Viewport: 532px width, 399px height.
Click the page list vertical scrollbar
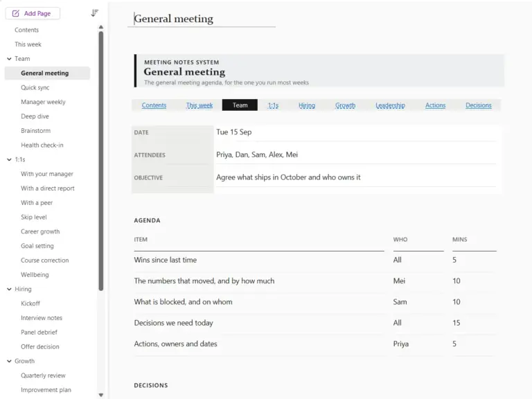(100, 161)
